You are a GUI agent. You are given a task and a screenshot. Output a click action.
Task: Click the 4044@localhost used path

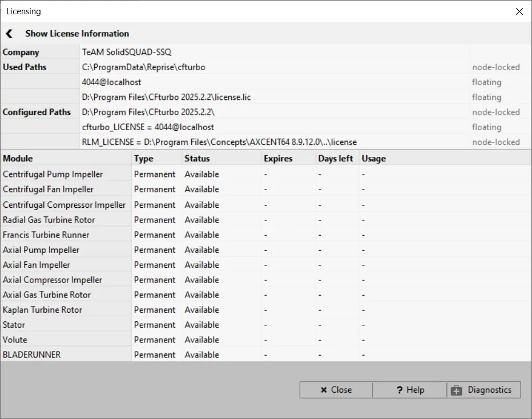coord(111,82)
